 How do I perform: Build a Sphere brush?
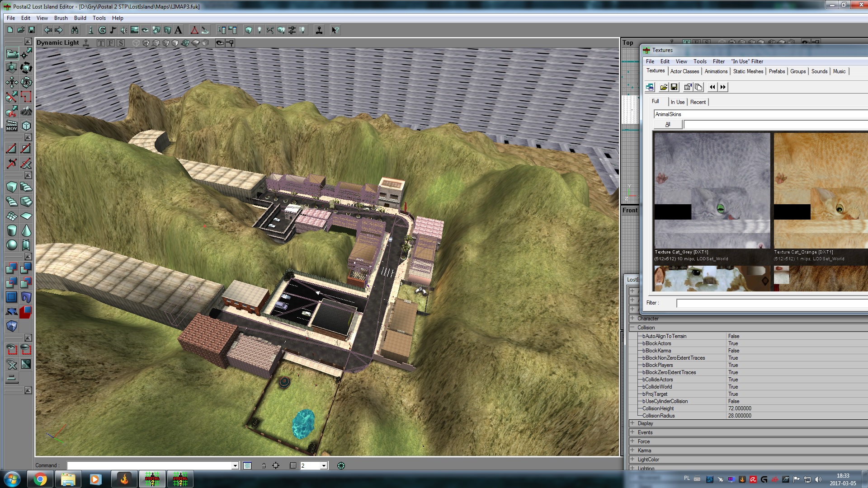tap(12, 245)
